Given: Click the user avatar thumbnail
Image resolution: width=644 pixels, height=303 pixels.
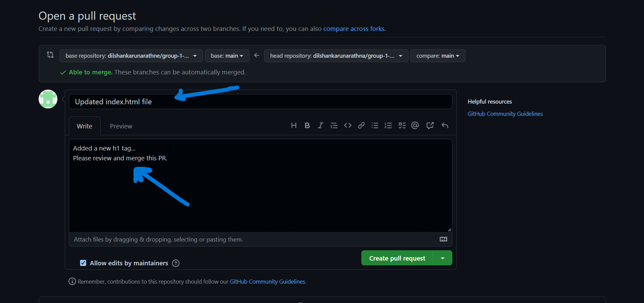Looking at the screenshot, I should click(x=48, y=99).
